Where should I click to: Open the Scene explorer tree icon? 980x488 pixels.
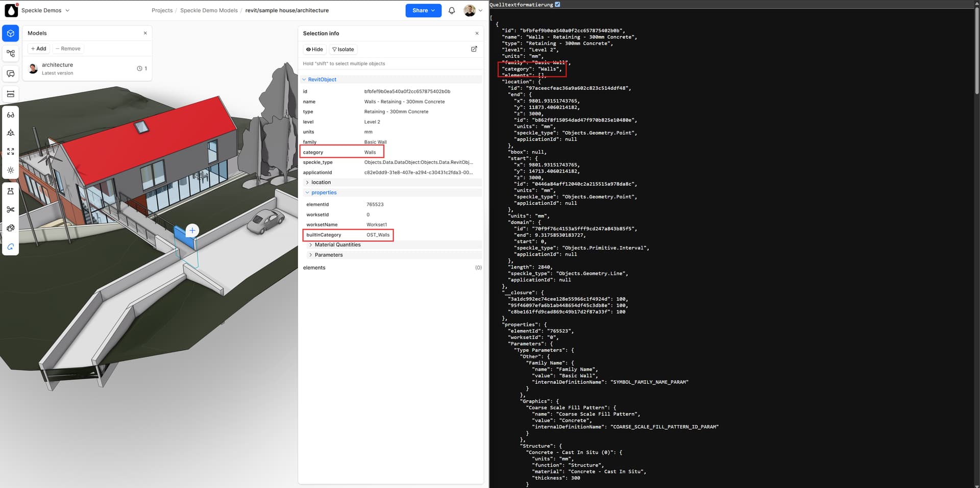(x=11, y=54)
